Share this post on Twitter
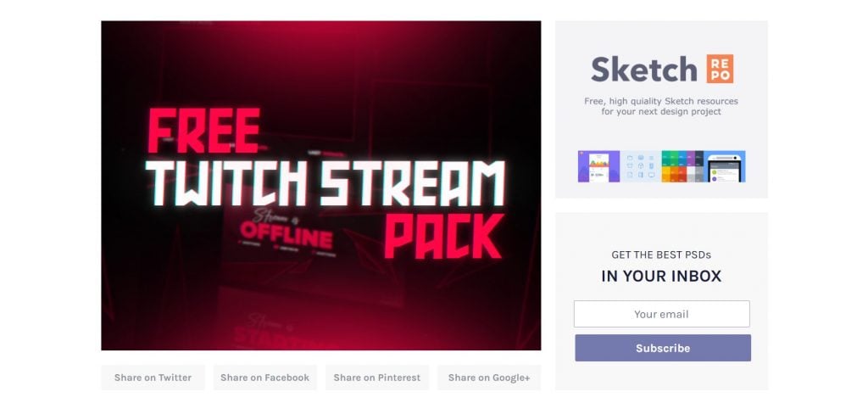The image size is (868, 403). (153, 378)
